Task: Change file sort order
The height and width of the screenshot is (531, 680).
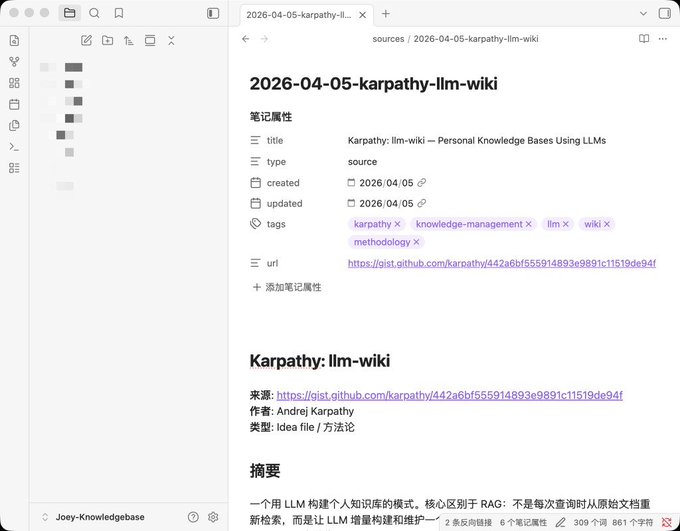Action: click(129, 40)
